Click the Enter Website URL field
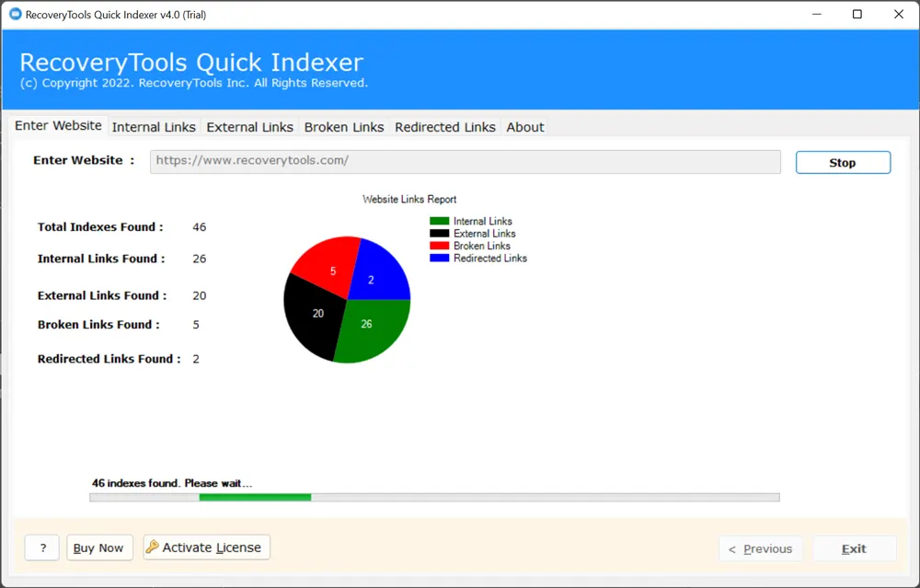Screen dimensions: 920x588 [466, 161]
